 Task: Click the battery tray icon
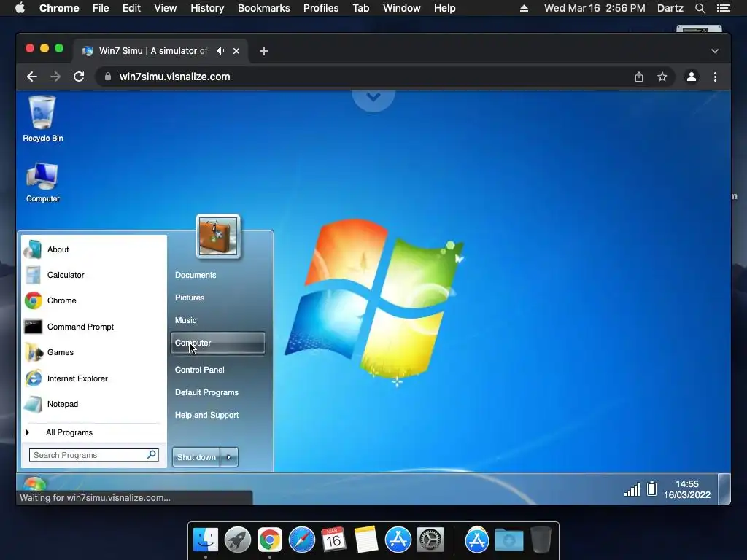coord(651,489)
